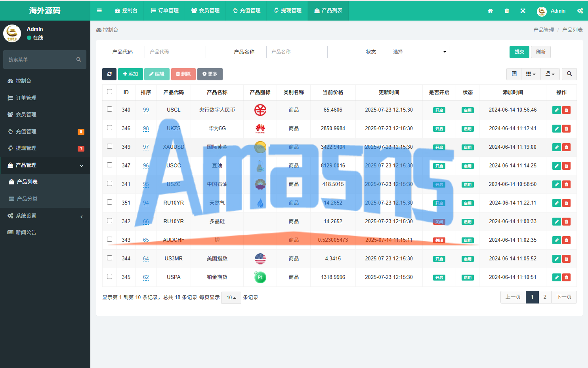Screen dimensions: 588x368
Task: Check the select-all checkbox in table header
Action: (x=110, y=92)
